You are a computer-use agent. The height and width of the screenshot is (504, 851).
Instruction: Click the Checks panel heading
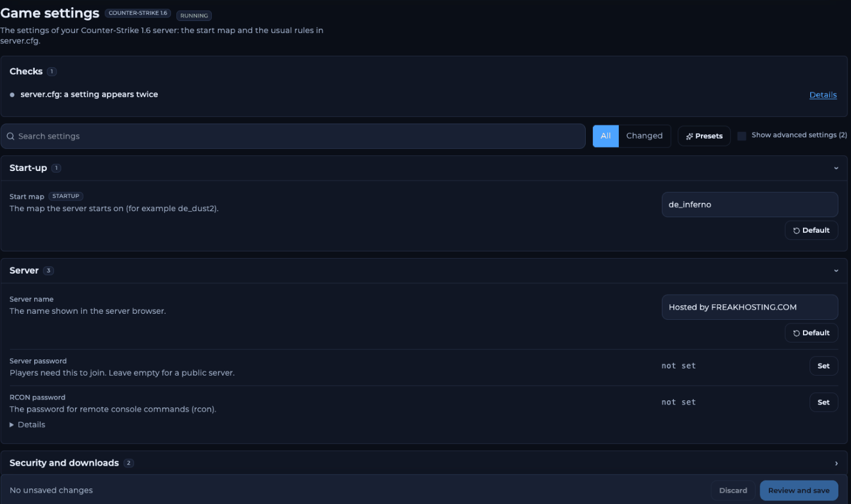26,71
